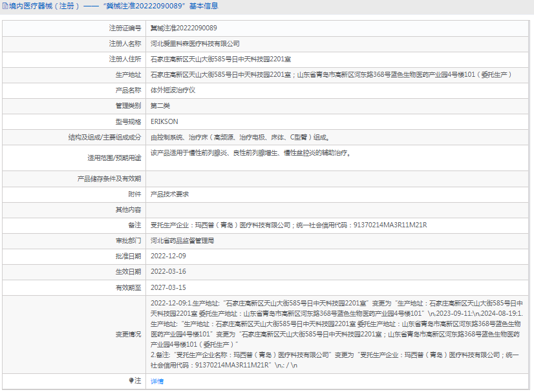Image resolution: width=534 pixels, height=392 pixels.
Task: Select the attachment value 产品技术要求
Action: coord(169,194)
